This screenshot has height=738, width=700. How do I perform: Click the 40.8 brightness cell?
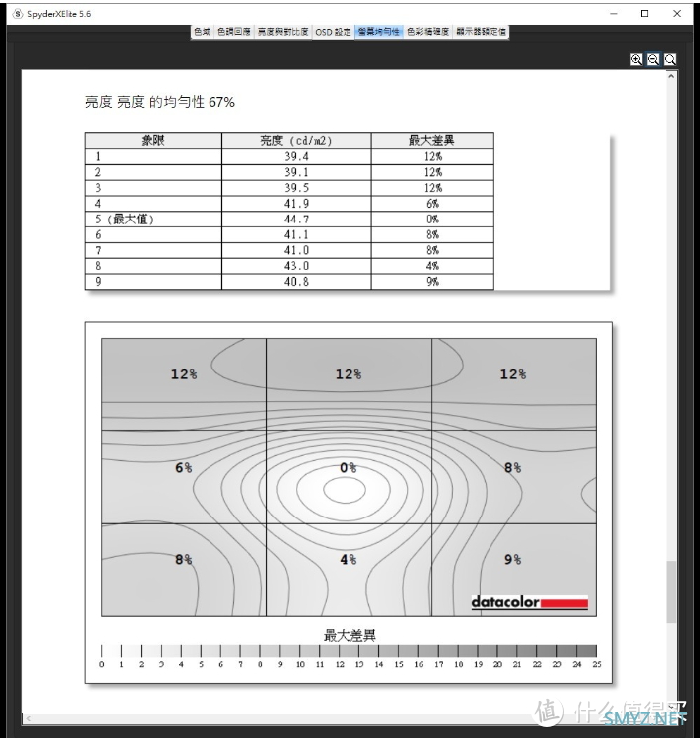296,281
